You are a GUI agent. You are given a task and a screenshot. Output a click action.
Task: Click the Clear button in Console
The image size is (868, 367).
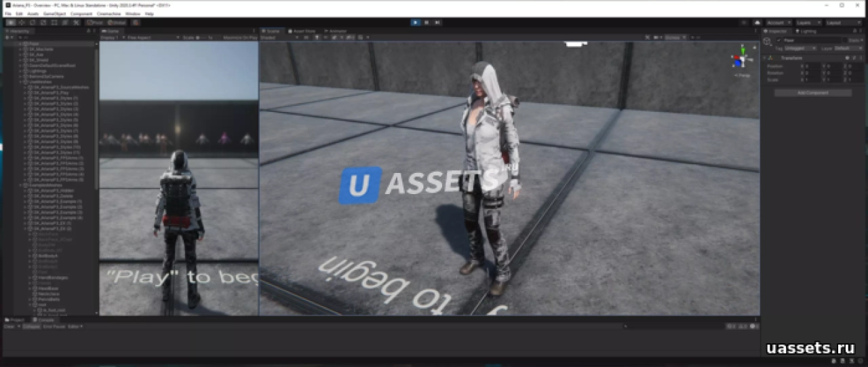[9, 326]
